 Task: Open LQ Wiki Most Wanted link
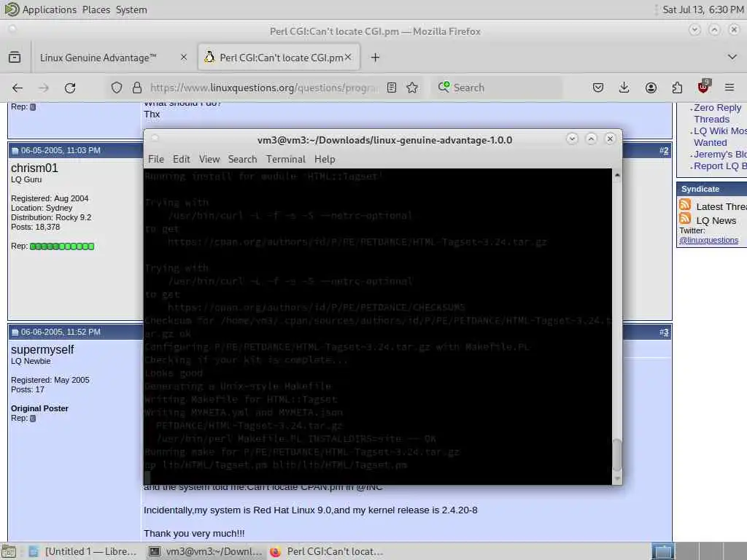coord(720,136)
